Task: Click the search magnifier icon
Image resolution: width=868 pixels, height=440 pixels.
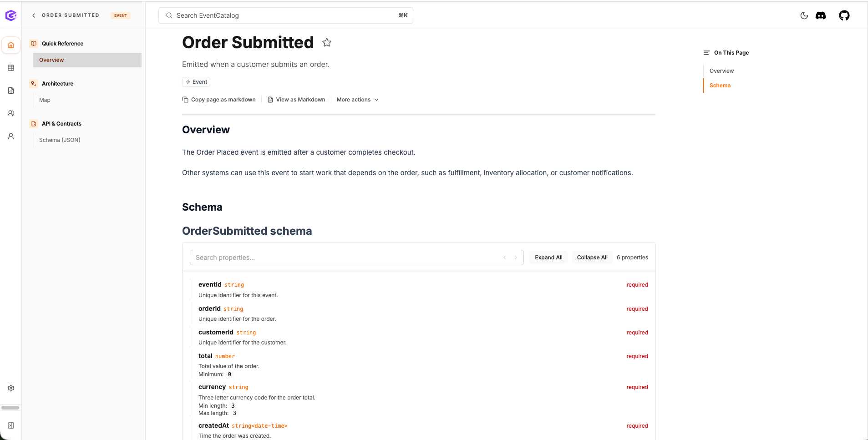Action: [x=169, y=15]
